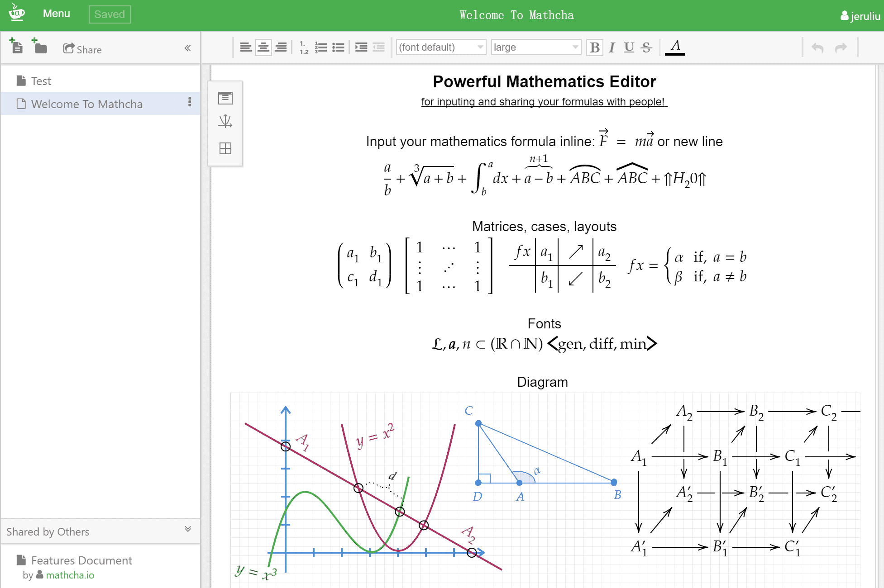Image resolution: width=884 pixels, height=588 pixels.
Task: Click the italic formatting icon
Action: click(x=609, y=47)
